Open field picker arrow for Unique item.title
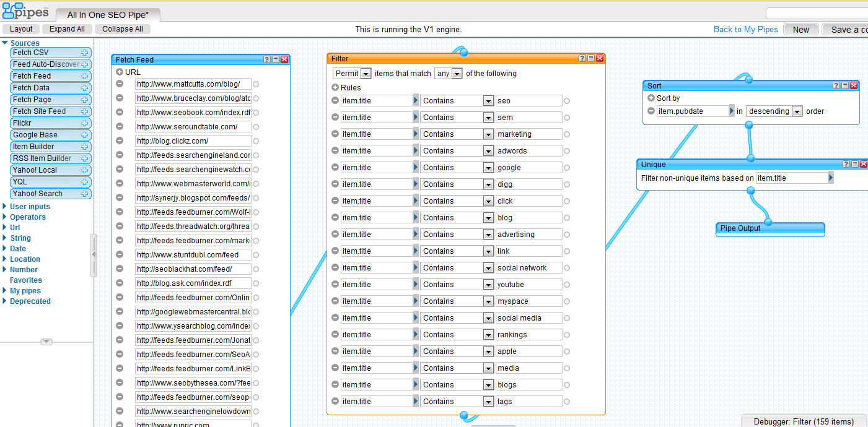Image resolution: width=868 pixels, height=427 pixels. pos(831,178)
